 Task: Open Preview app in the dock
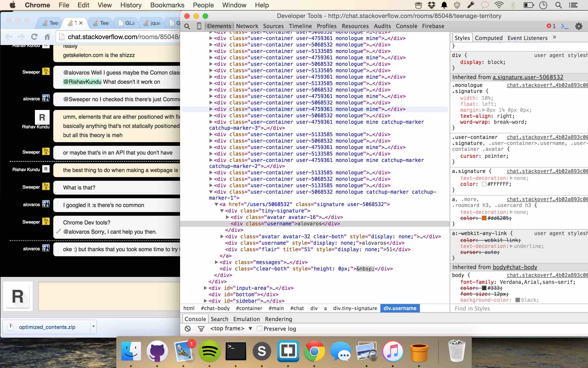click(x=367, y=351)
